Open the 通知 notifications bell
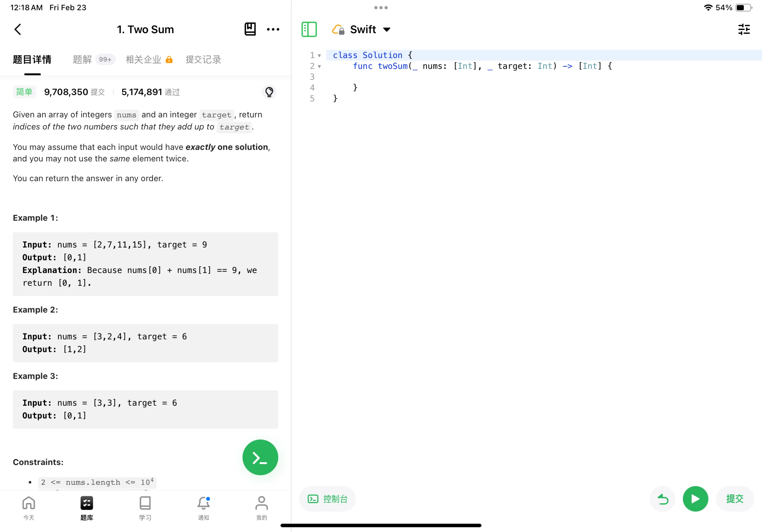 point(204,507)
